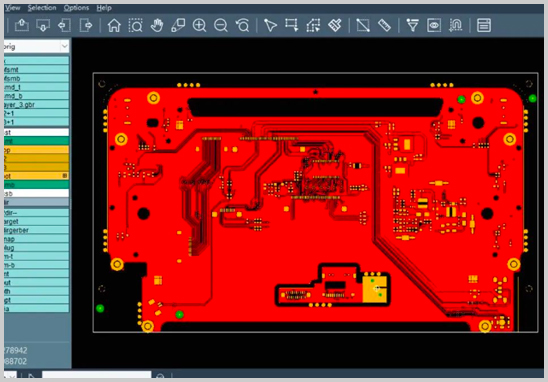Select the 3+1 layer row
Viewport: 548px width, 382px height.
pyautogui.click(x=36, y=122)
